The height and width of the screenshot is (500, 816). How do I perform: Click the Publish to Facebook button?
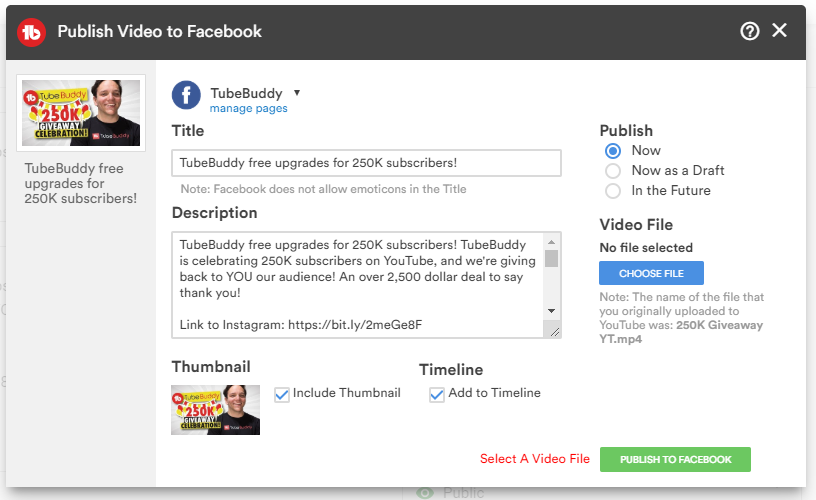pyautogui.click(x=675, y=459)
